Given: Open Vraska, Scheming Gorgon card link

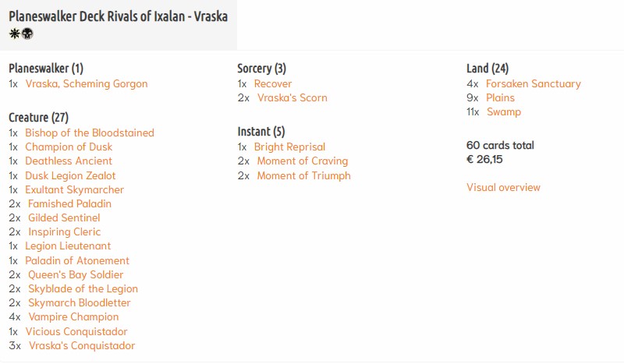Looking at the screenshot, I should [86, 83].
